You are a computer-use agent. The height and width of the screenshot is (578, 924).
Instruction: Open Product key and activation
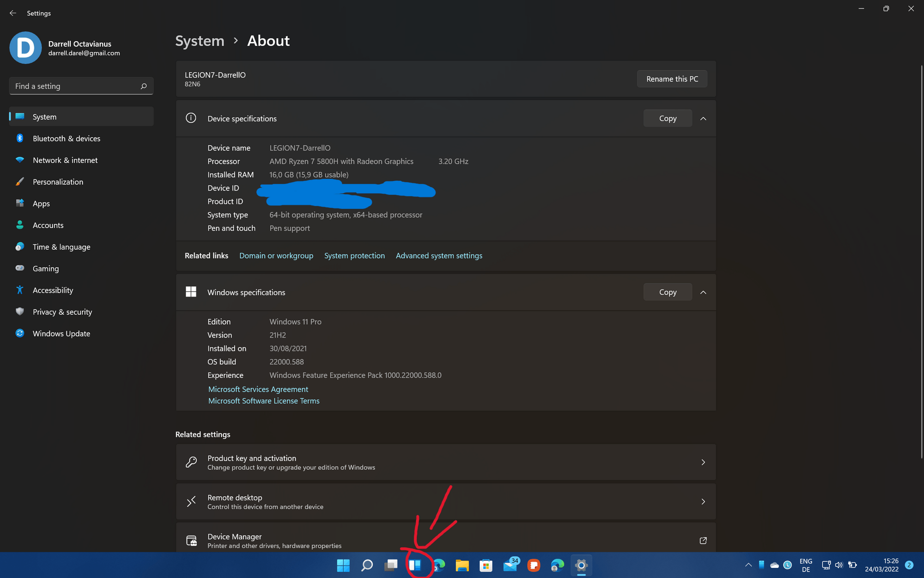pyautogui.click(x=446, y=462)
